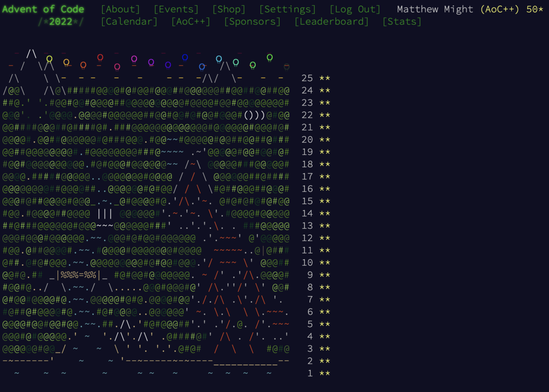Click the %%=% sign in row 9
549x392 pixels.
[79, 275]
